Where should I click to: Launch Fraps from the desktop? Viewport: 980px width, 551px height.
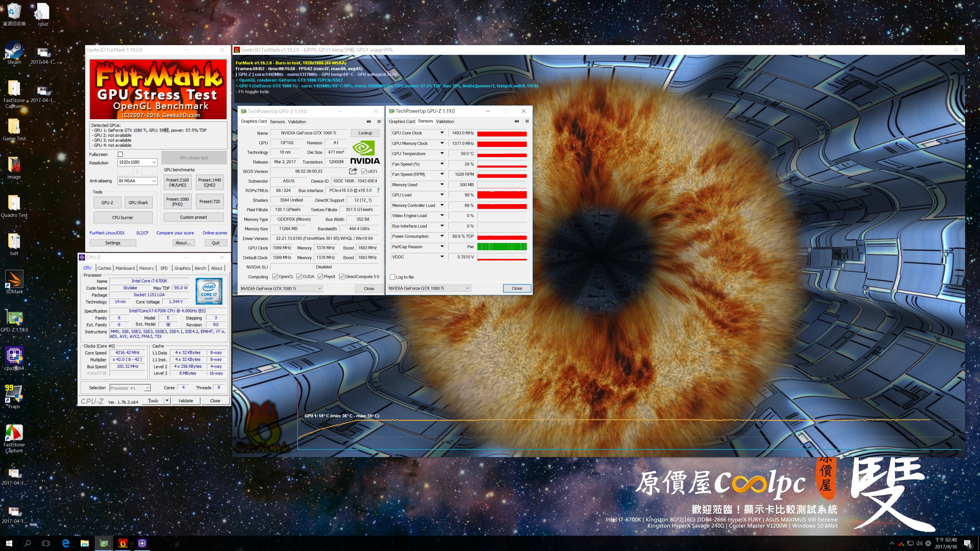[14, 397]
